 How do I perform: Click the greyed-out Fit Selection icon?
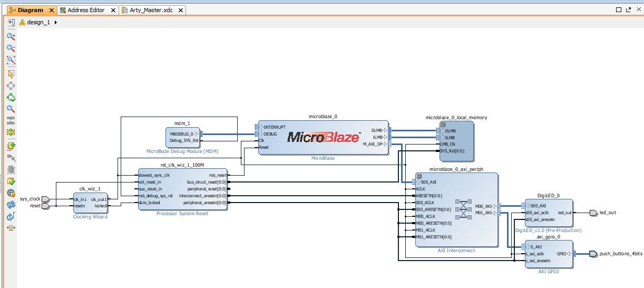(x=11, y=85)
